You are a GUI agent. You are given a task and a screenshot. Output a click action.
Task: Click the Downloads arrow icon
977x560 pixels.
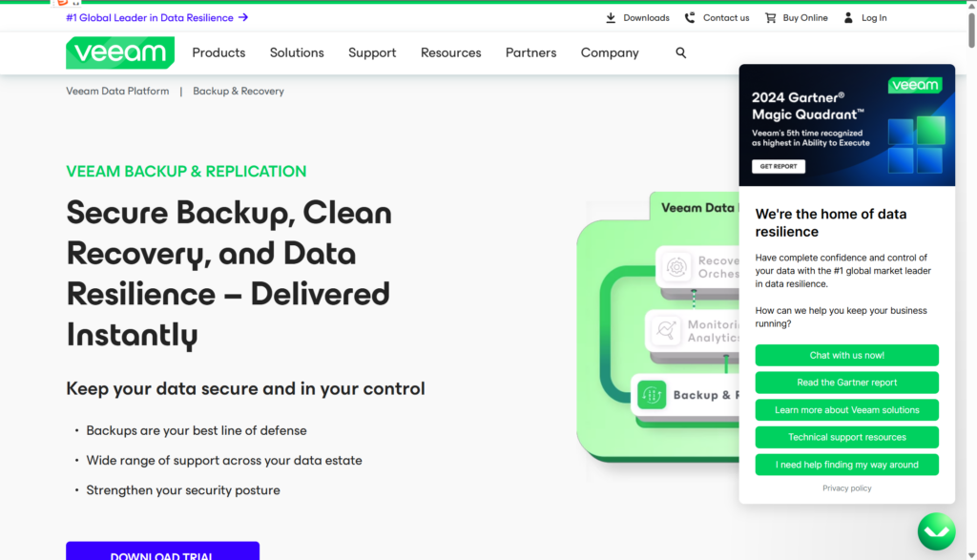[x=611, y=17]
